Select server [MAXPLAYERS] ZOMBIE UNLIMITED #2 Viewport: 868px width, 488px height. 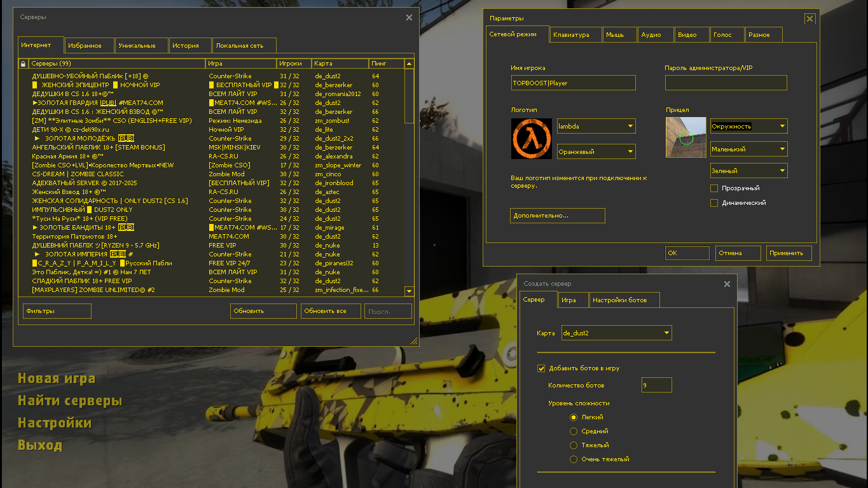[212, 290]
